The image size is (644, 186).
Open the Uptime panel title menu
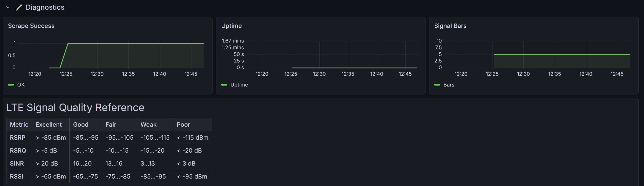pos(231,26)
